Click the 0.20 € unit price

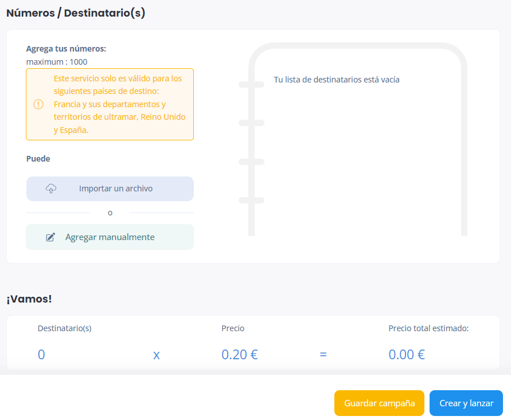point(239,355)
